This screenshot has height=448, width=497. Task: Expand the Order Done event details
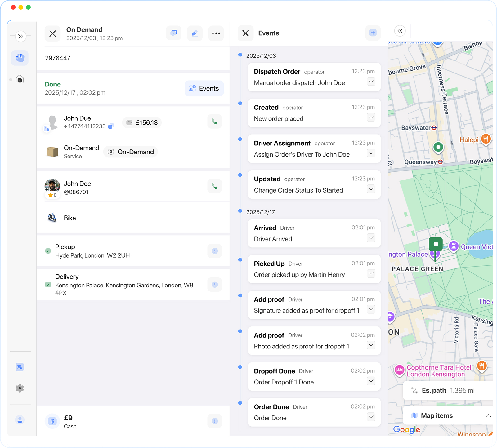[x=371, y=417]
